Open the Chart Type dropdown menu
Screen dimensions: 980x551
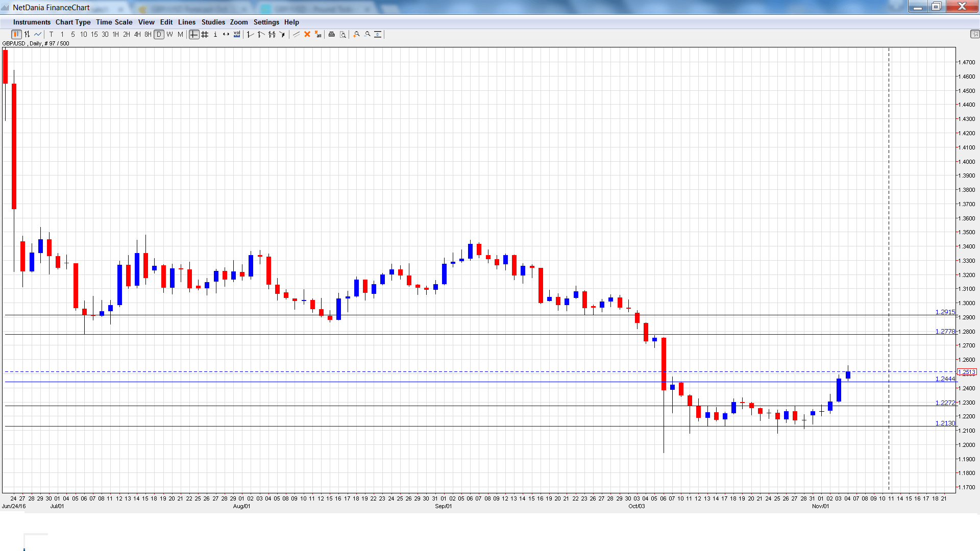coord(73,22)
